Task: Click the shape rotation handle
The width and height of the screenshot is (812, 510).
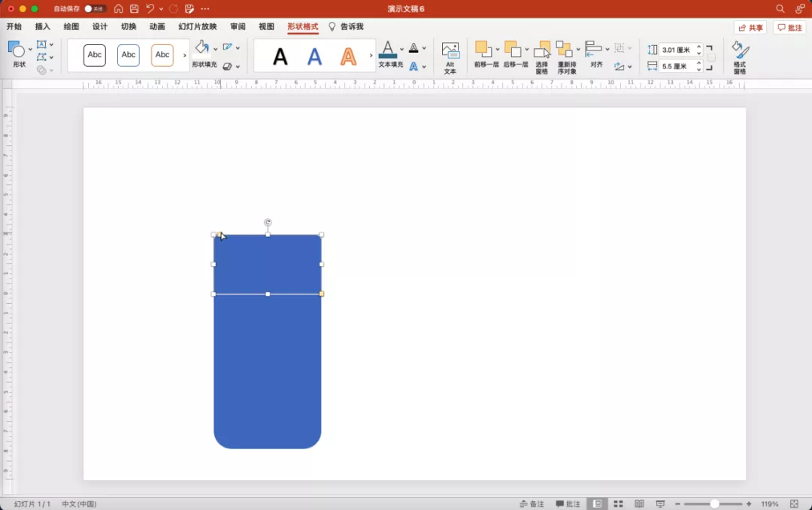Action: tap(268, 223)
